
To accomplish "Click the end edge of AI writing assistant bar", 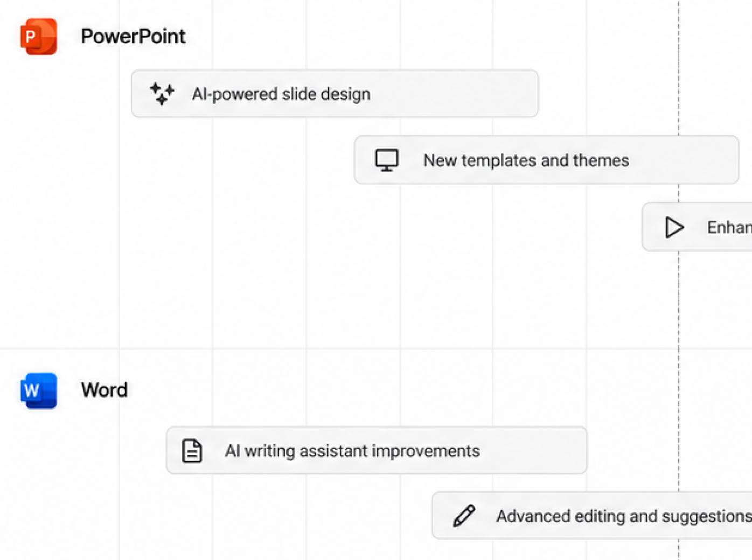I will point(586,451).
